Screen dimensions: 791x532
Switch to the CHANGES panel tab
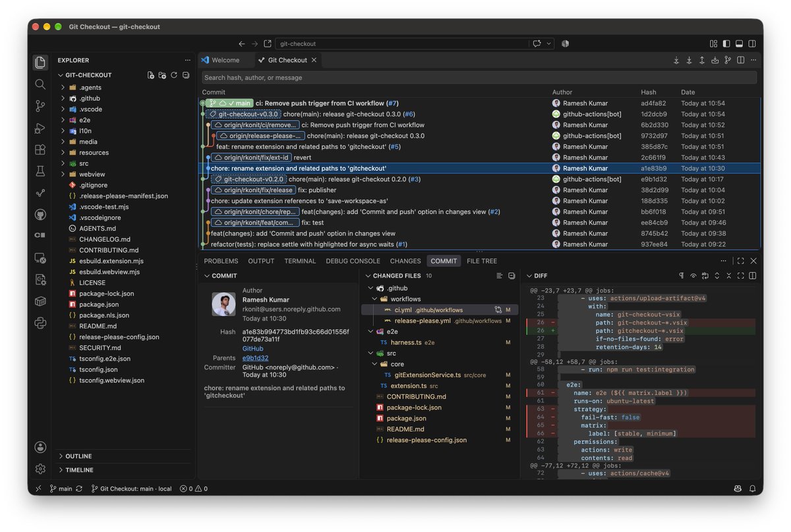[x=405, y=261]
